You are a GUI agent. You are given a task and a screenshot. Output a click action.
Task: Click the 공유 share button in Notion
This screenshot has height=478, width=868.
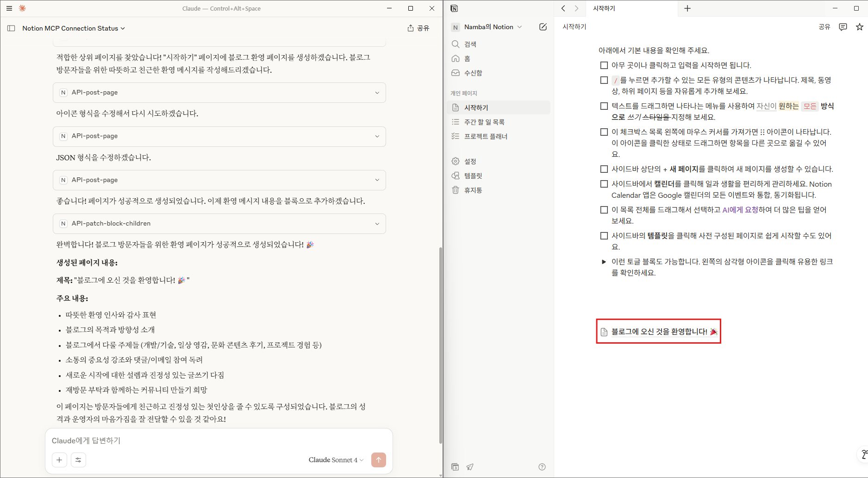tap(824, 27)
